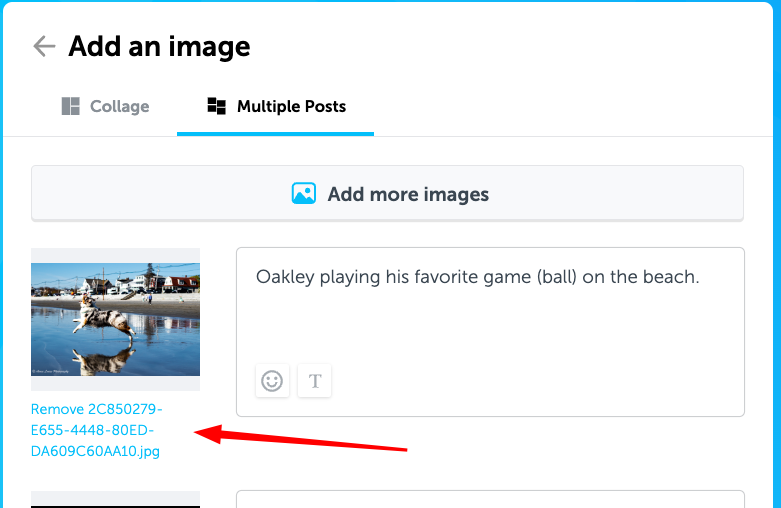Click the Multiple Posts tiles icon
781x508 pixels.
click(x=216, y=106)
